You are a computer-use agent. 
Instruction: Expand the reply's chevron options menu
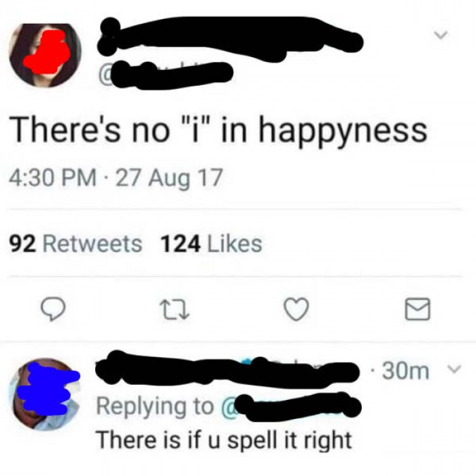(x=455, y=369)
